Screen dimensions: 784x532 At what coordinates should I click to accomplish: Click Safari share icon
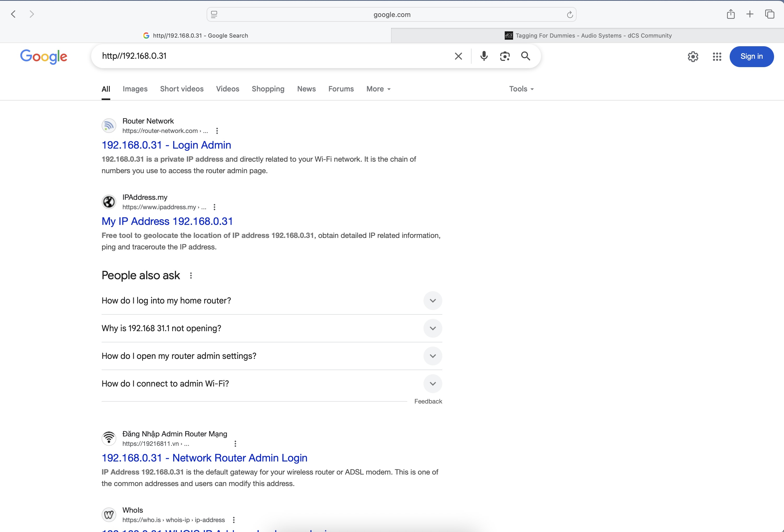[x=731, y=14]
